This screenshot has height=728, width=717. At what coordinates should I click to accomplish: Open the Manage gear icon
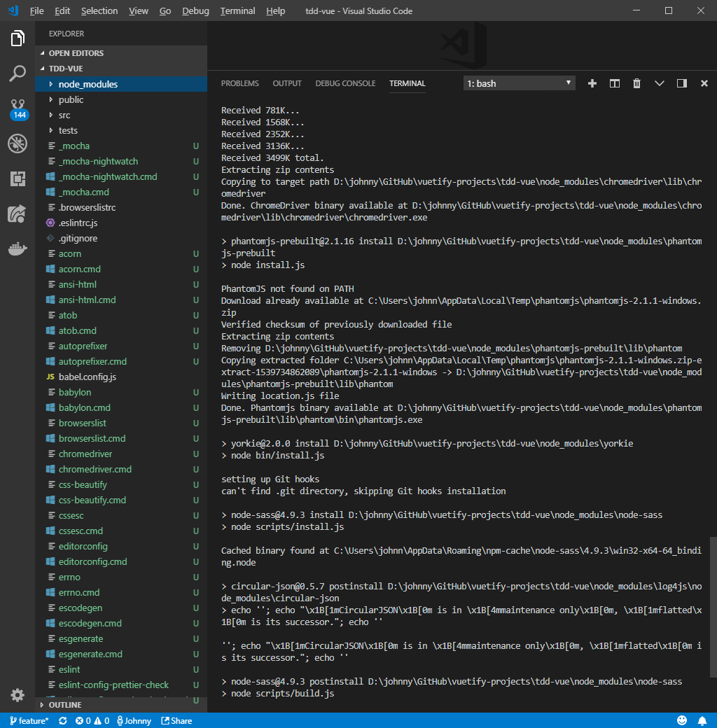pyautogui.click(x=18, y=695)
